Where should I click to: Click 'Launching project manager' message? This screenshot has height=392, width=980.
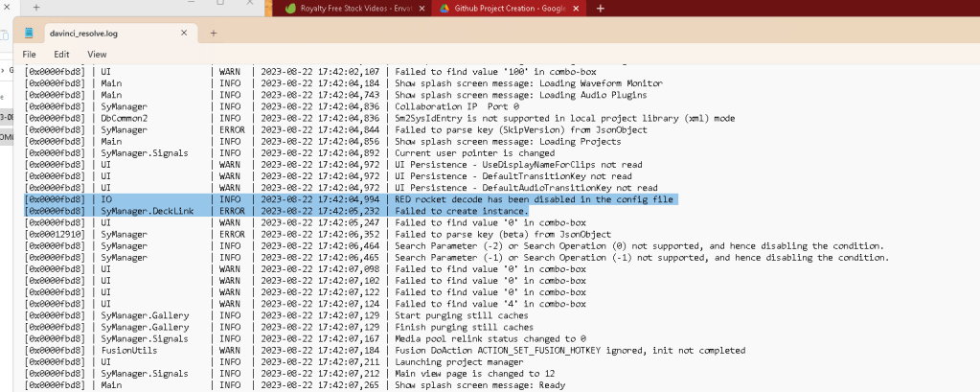459,362
